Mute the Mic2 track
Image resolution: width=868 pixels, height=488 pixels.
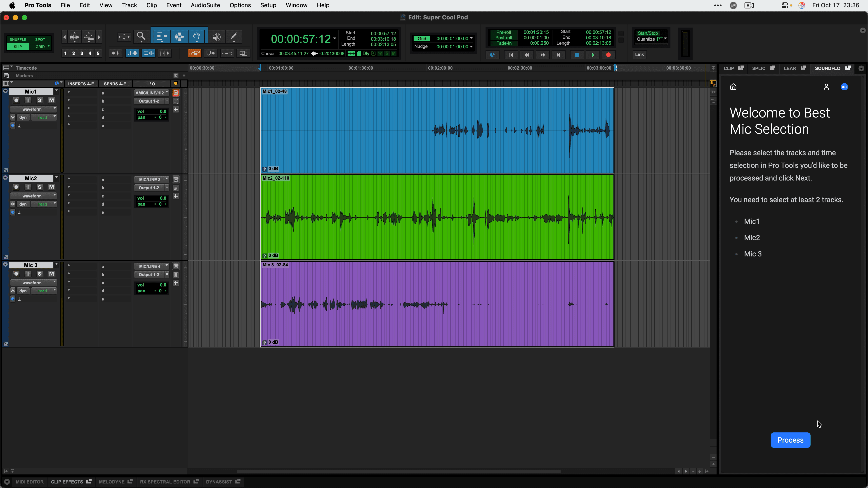pos(51,187)
